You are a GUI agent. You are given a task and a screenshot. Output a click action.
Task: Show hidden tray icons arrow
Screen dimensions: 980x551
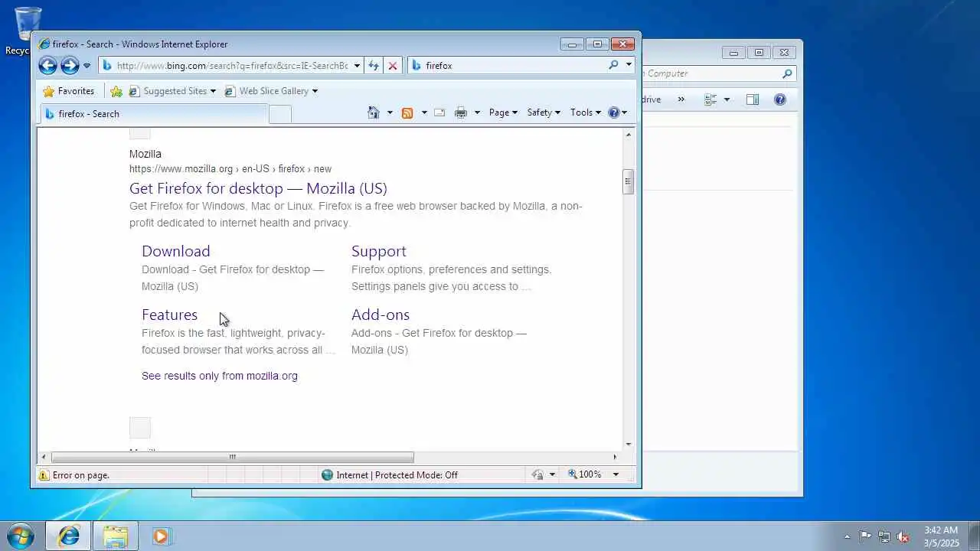click(x=847, y=536)
